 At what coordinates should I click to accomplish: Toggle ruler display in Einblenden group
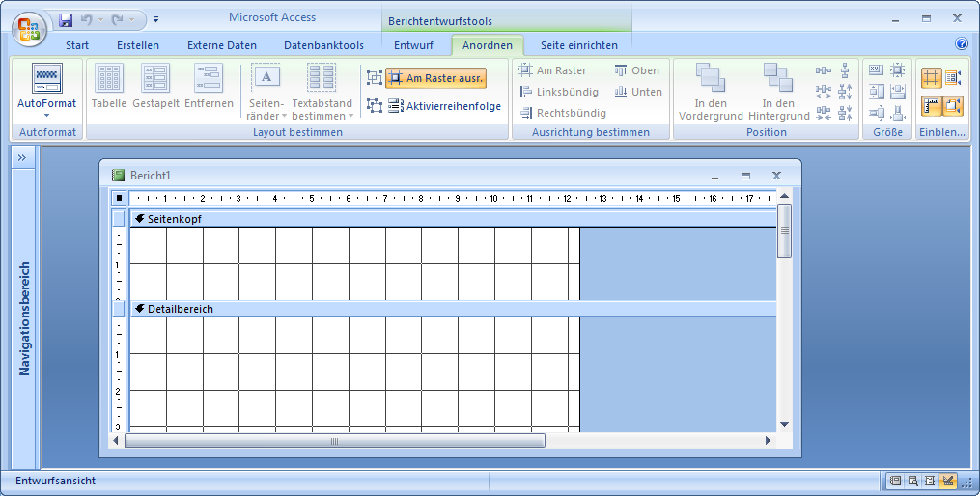[931, 106]
